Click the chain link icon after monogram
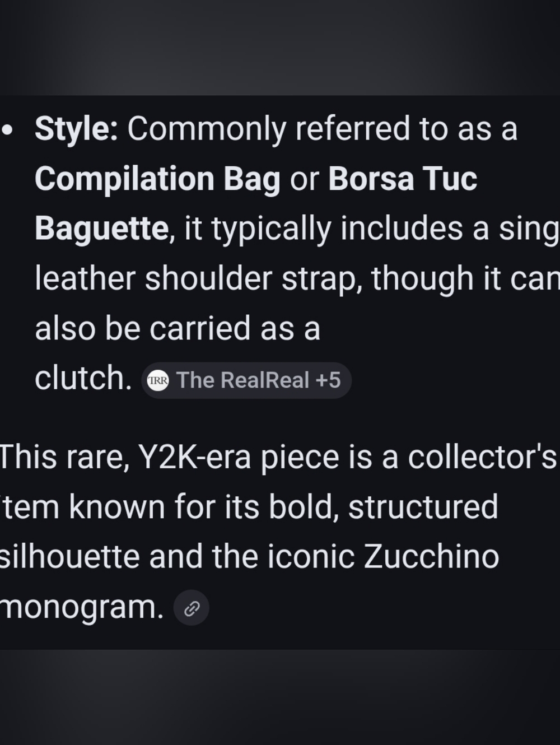 click(192, 608)
